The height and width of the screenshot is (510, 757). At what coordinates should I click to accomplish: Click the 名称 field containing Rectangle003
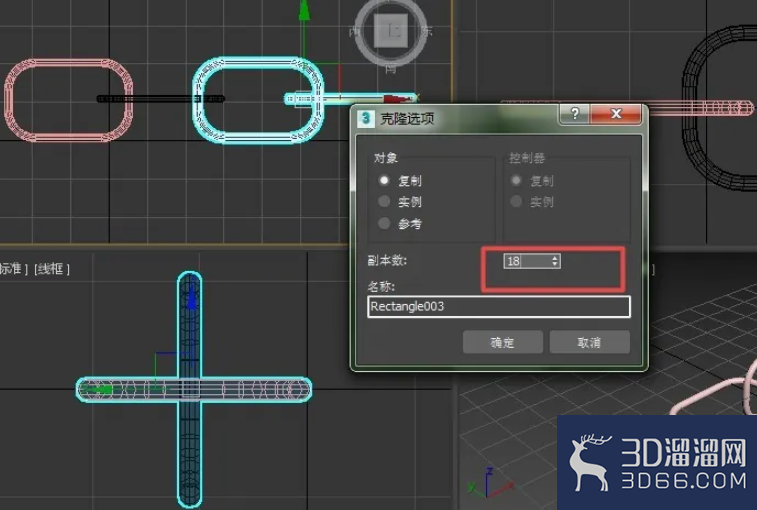point(499,307)
